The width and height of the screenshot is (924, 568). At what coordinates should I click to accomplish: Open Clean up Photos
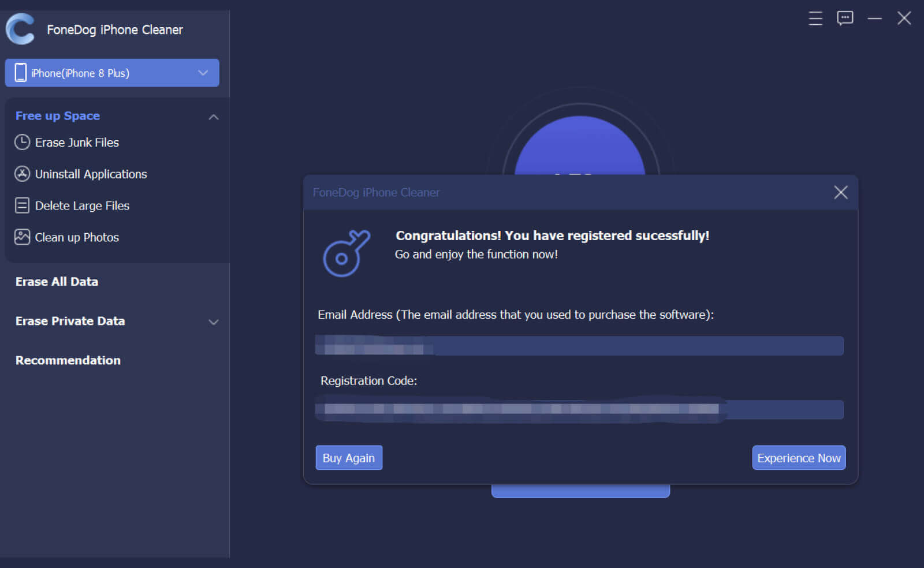(77, 238)
